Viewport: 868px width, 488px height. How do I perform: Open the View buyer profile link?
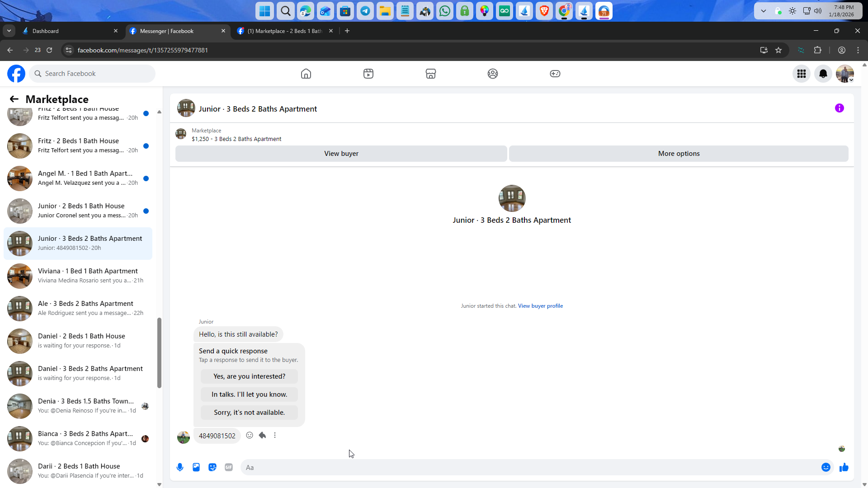[x=540, y=306]
